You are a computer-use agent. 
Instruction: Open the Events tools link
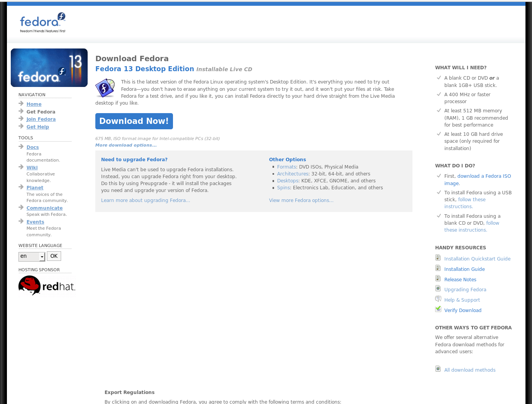tap(35, 222)
